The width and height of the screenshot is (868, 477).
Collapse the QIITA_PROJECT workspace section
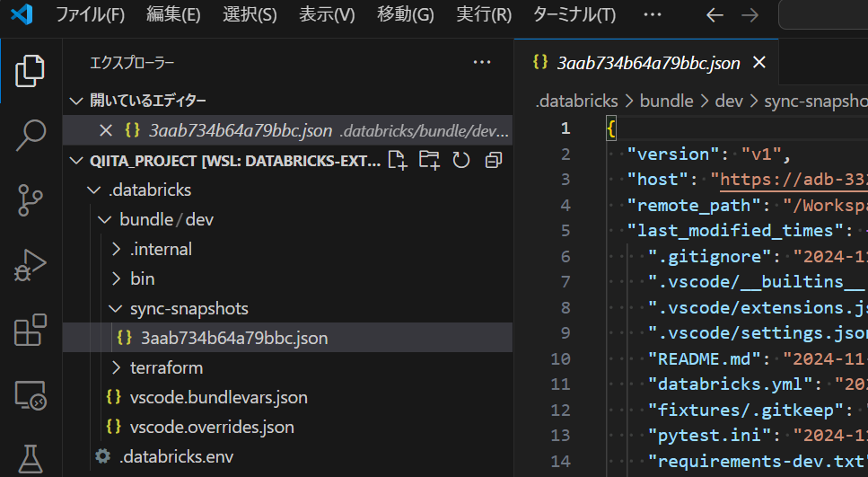click(75, 161)
